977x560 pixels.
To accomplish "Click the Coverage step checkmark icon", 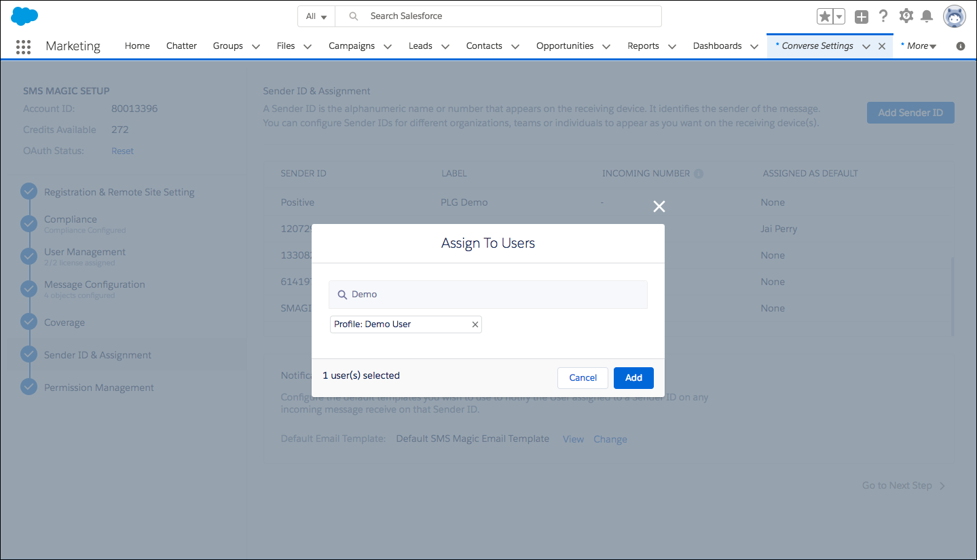I will tap(29, 322).
